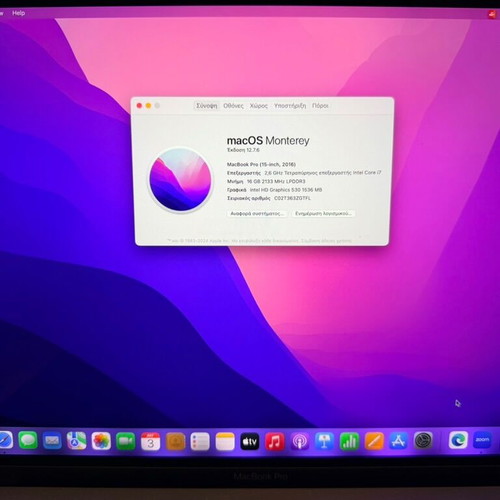Switch to the Πόροι tab
500x500 pixels.
pos(320,106)
